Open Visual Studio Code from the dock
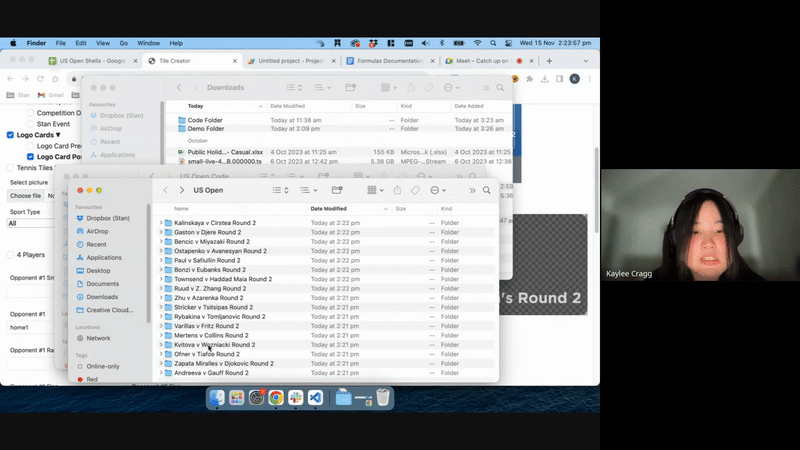 coord(313,398)
